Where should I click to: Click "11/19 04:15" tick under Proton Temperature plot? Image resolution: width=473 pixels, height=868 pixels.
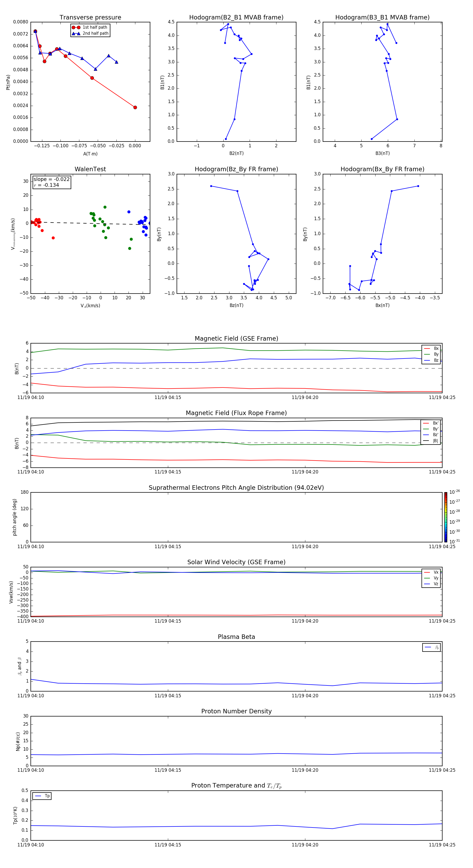(168, 845)
